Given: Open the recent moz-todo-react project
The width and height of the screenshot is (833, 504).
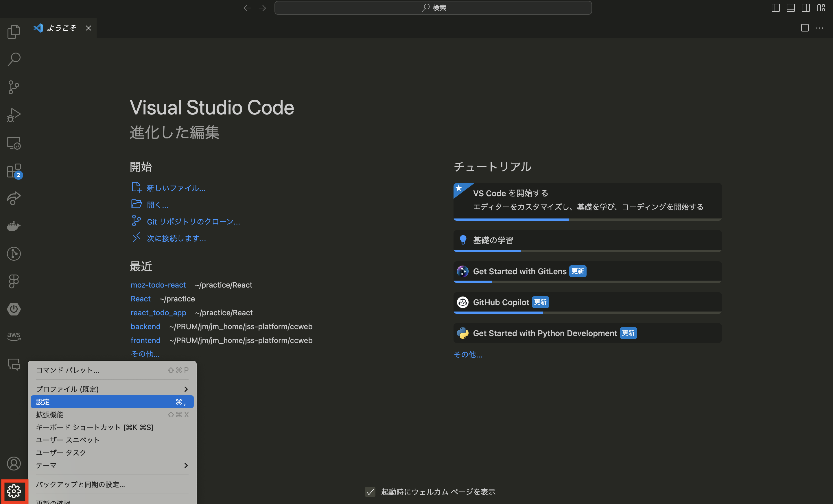Looking at the screenshot, I should [158, 285].
